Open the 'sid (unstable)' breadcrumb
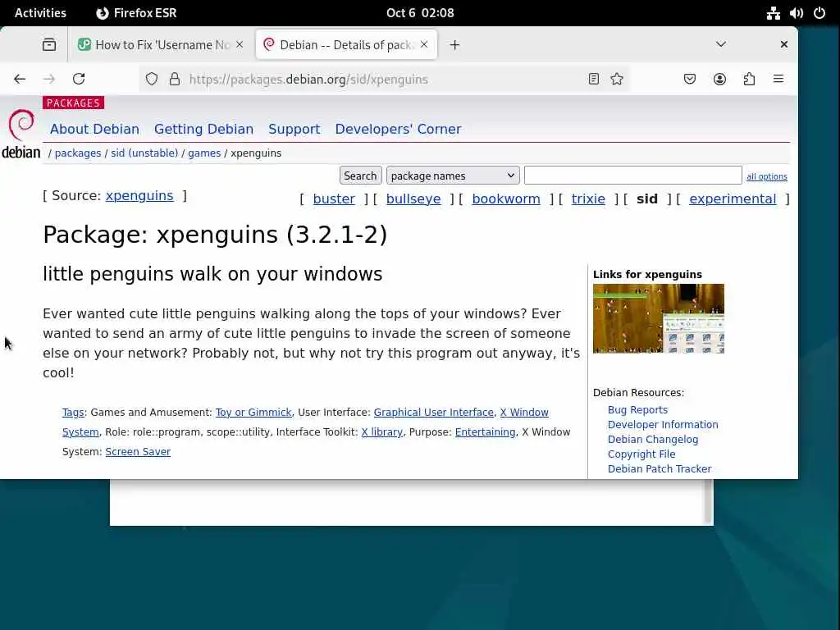The height and width of the screenshot is (630, 840). (x=144, y=153)
